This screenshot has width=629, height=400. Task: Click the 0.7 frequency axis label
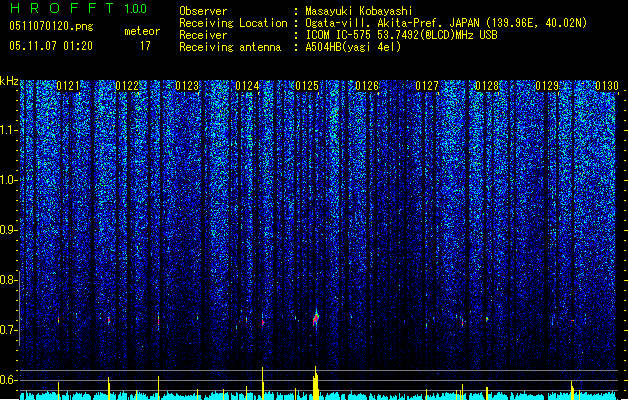click(x=8, y=330)
